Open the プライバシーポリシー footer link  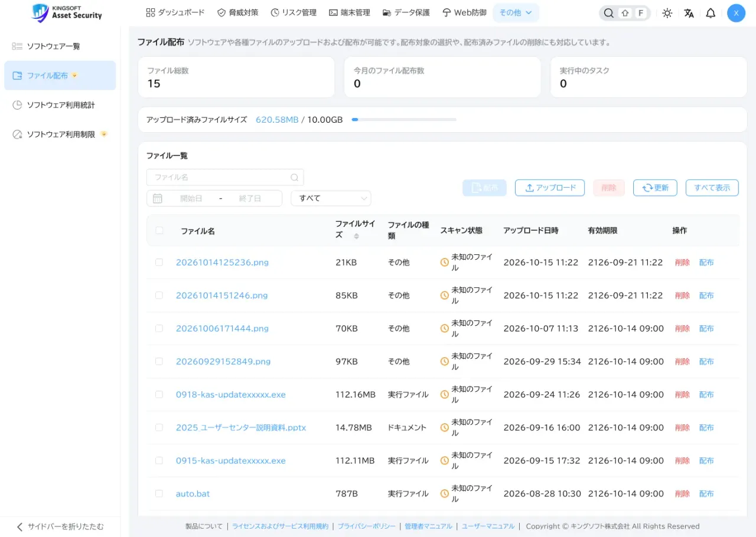(367, 526)
